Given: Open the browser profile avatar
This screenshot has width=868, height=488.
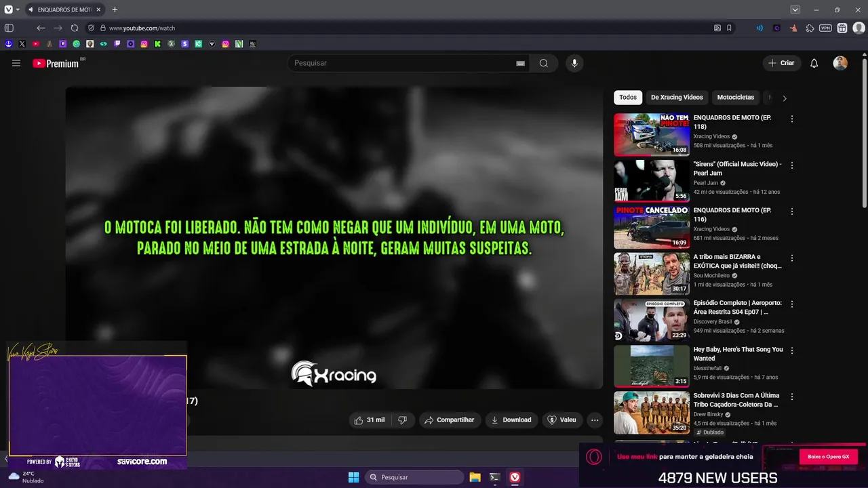Looking at the screenshot, I should pyautogui.click(x=859, y=28).
